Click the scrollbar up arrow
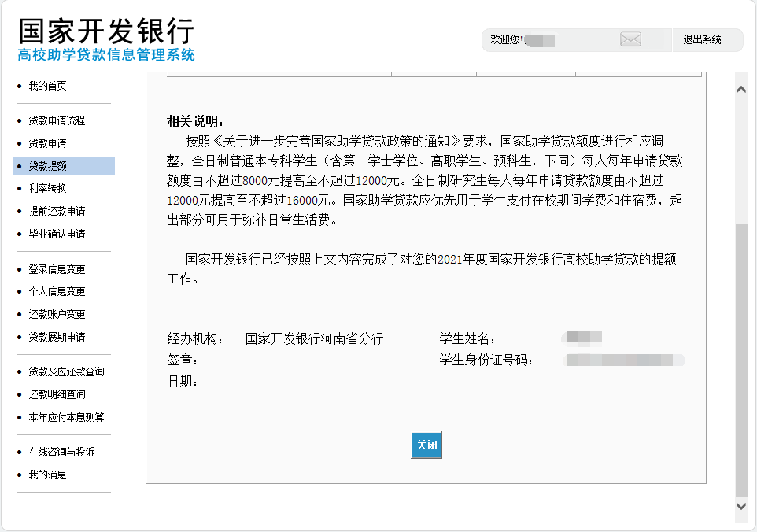 [x=741, y=89]
